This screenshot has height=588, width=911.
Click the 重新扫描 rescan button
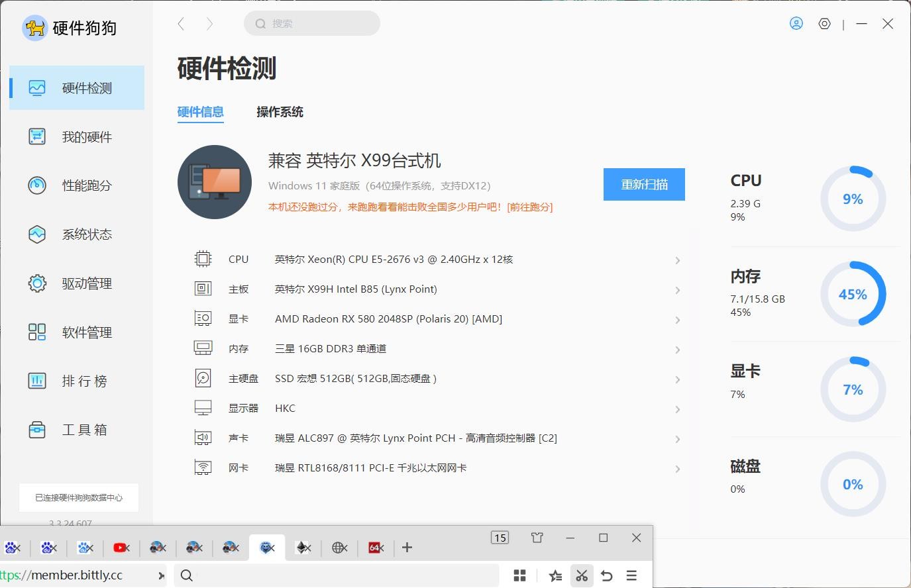coord(644,184)
